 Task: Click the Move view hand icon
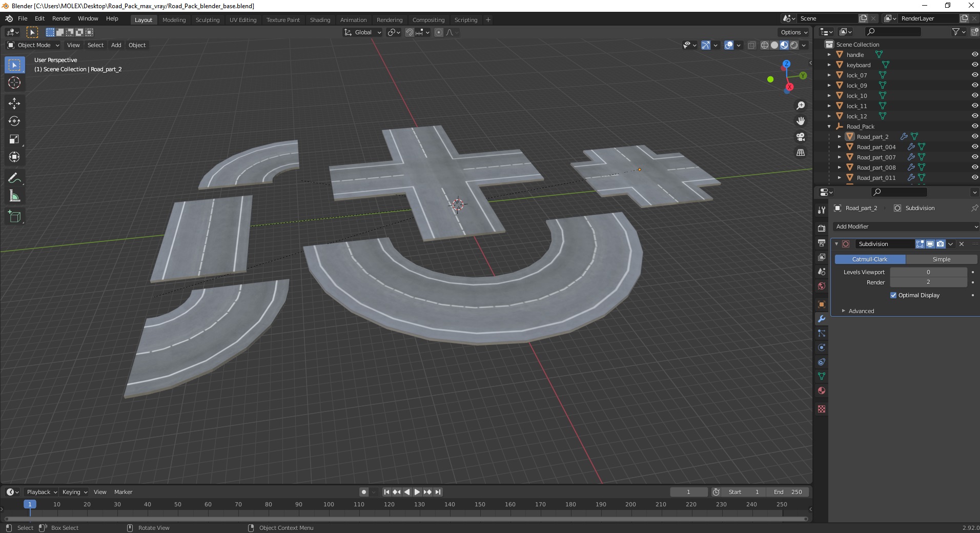pyautogui.click(x=801, y=121)
